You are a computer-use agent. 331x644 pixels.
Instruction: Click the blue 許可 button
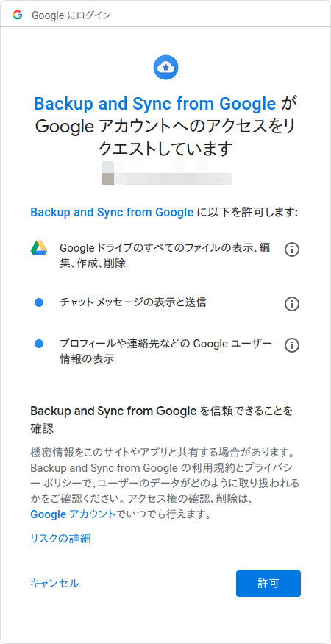tap(268, 583)
